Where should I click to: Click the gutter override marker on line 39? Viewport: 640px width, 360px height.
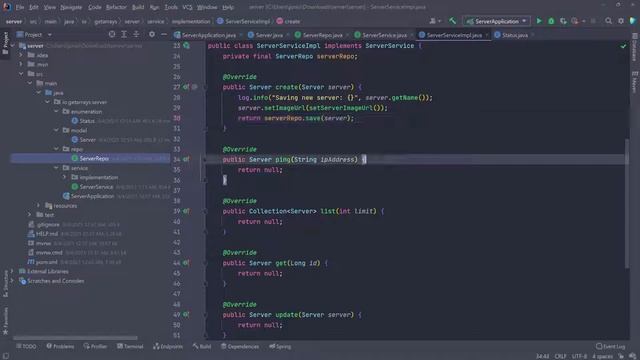coord(186,211)
